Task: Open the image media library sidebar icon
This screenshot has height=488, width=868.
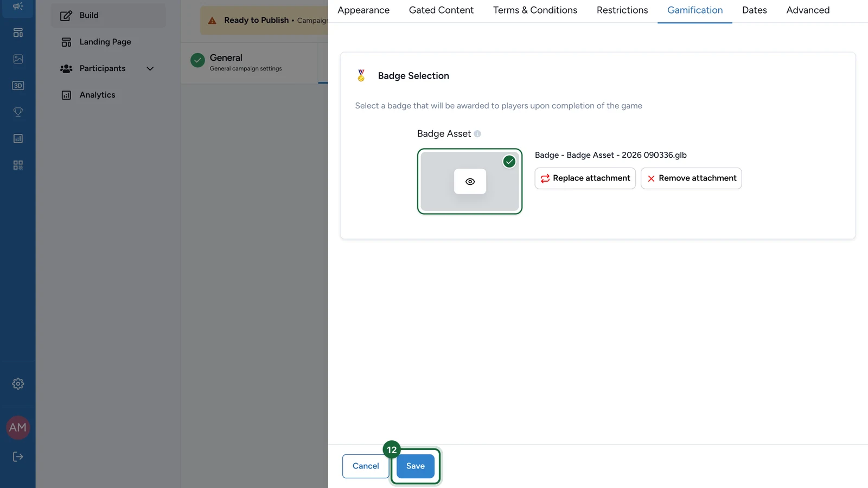Action: [18, 59]
